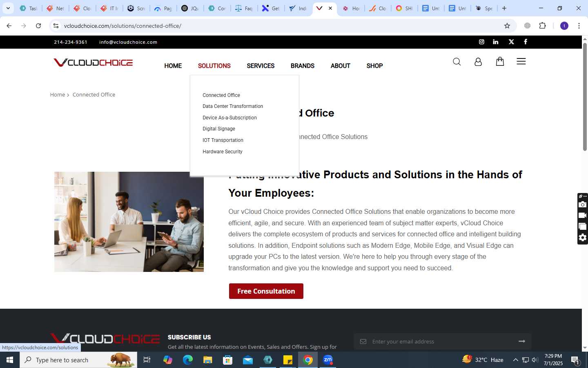This screenshot has height=368, width=588.
Task: Open a new browser tab with plus button
Action: pyautogui.click(x=504, y=8)
